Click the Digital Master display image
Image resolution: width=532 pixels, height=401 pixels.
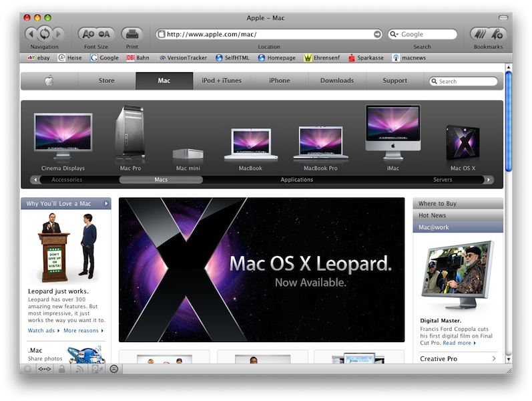pos(458,275)
